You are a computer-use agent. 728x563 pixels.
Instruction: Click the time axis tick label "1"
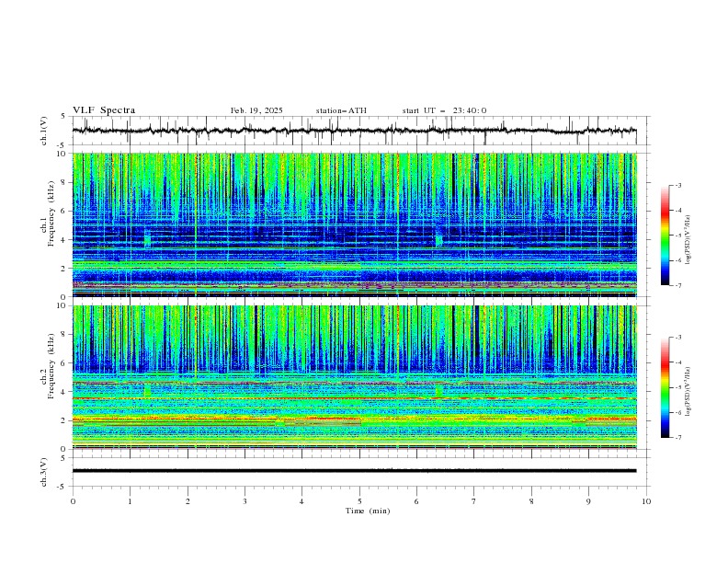click(x=130, y=501)
